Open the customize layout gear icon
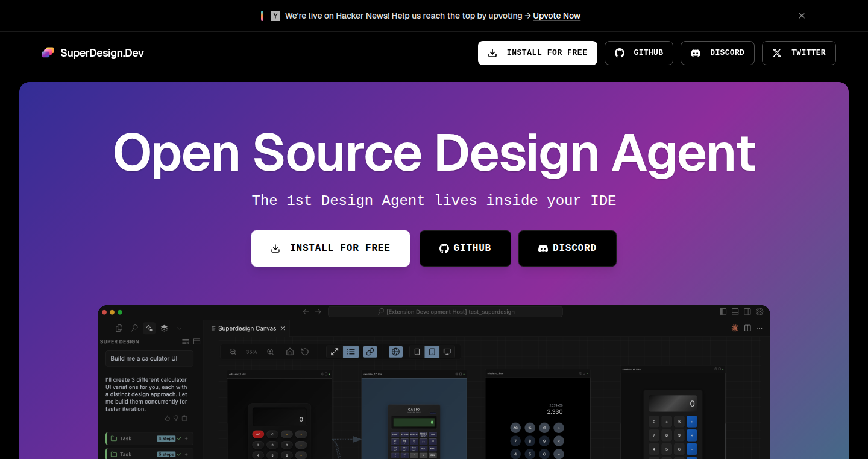This screenshot has width=868, height=459. pos(759,312)
